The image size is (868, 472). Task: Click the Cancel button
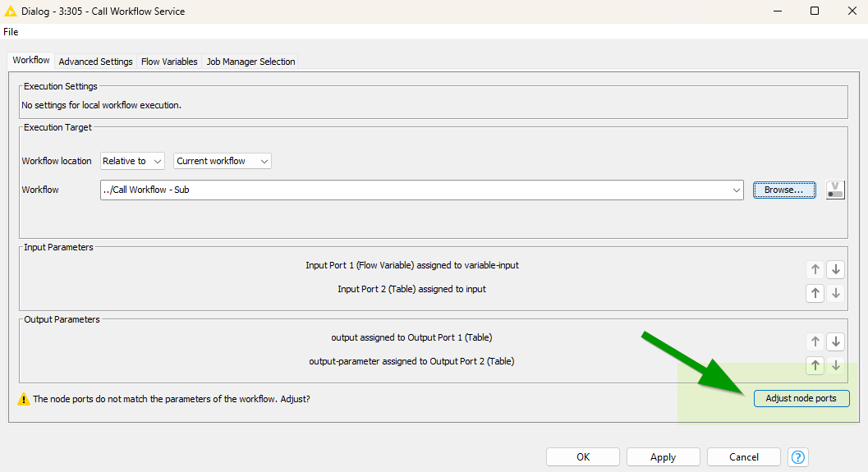(743, 457)
